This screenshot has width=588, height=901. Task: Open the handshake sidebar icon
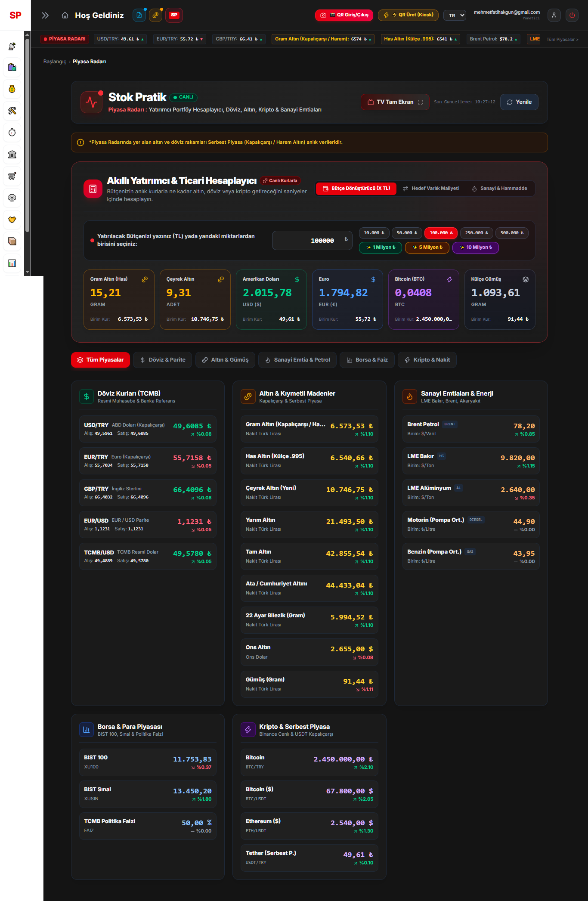click(x=12, y=219)
